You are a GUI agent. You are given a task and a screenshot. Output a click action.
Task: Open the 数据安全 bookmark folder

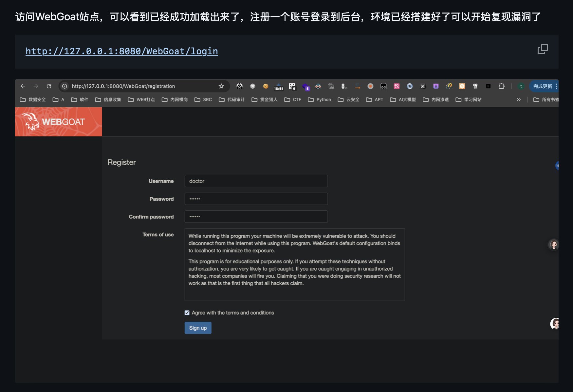point(33,99)
